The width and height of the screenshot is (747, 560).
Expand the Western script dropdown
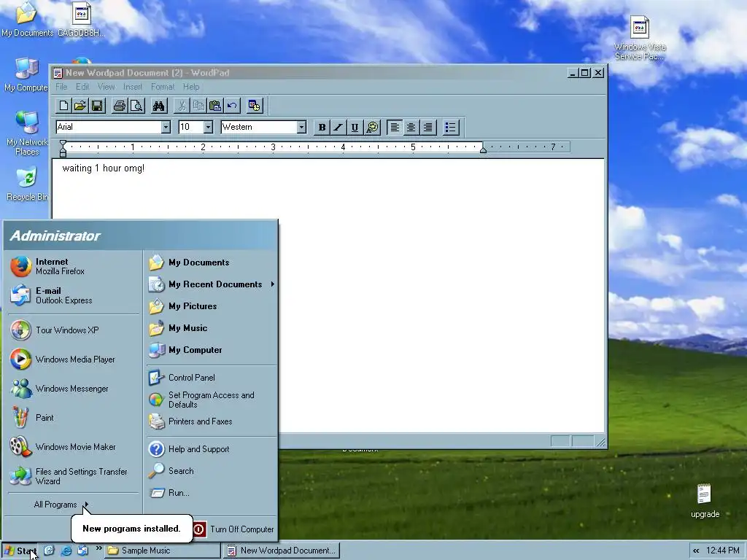point(301,127)
